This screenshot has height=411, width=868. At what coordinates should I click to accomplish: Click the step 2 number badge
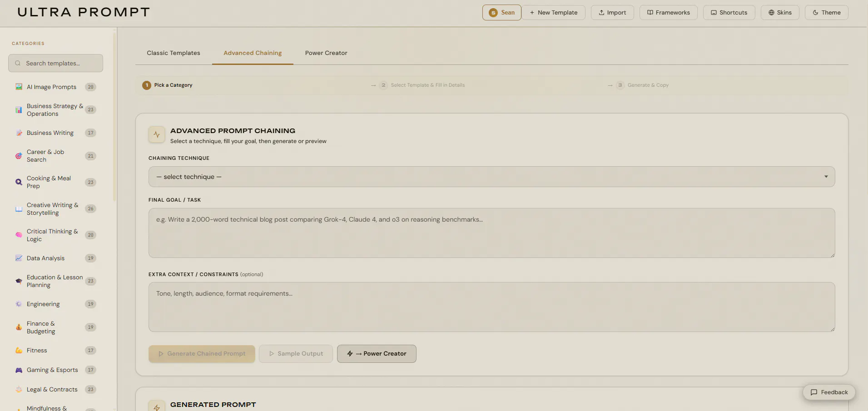[383, 85]
